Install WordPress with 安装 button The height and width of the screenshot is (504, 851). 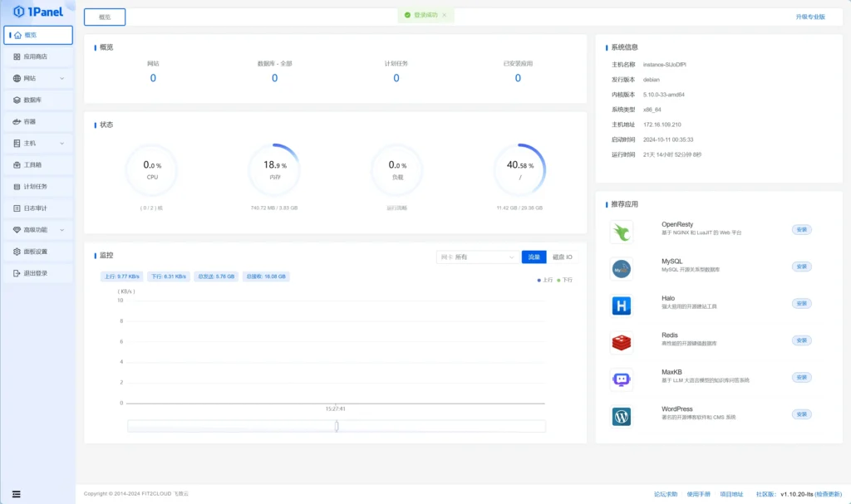coord(802,414)
